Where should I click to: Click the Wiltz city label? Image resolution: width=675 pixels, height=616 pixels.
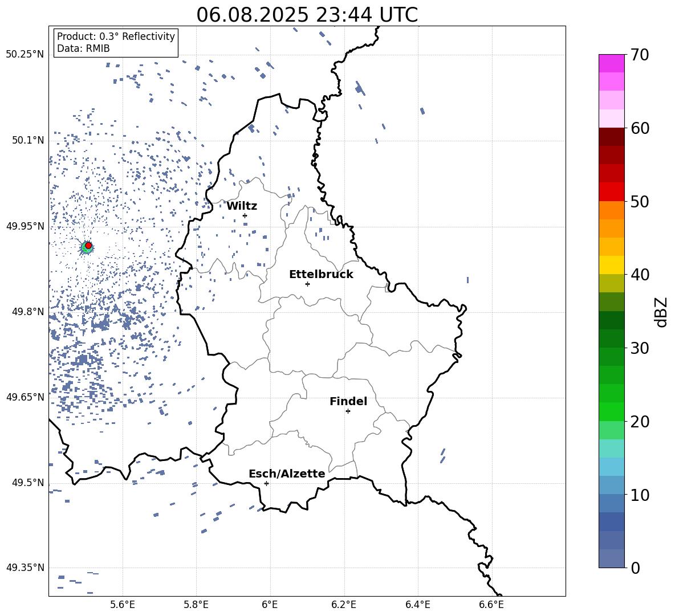pos(242,206)
